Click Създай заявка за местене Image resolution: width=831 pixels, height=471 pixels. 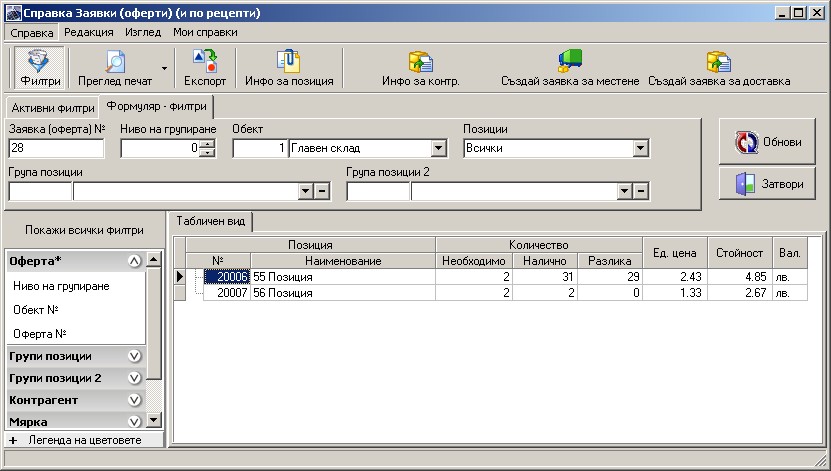pyautogui.click(x=570, y=67)
